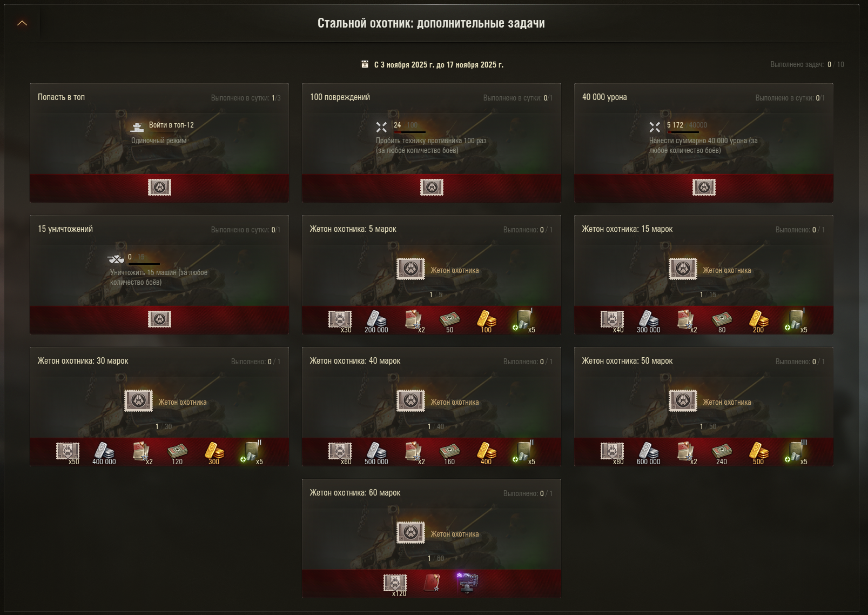
Task: Click the 100 gold reward in the 5 марок card
Action: click(486, 321)
